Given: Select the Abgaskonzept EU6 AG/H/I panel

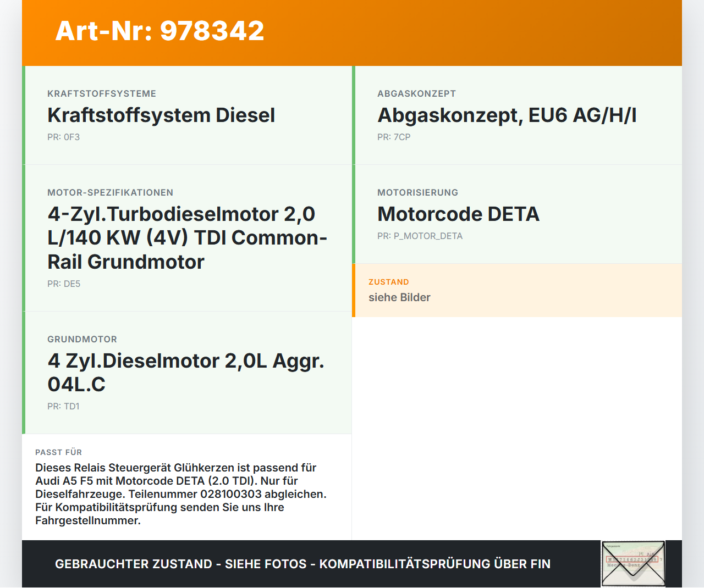Looking at the screenshot, I should click(x=517, y=115).
